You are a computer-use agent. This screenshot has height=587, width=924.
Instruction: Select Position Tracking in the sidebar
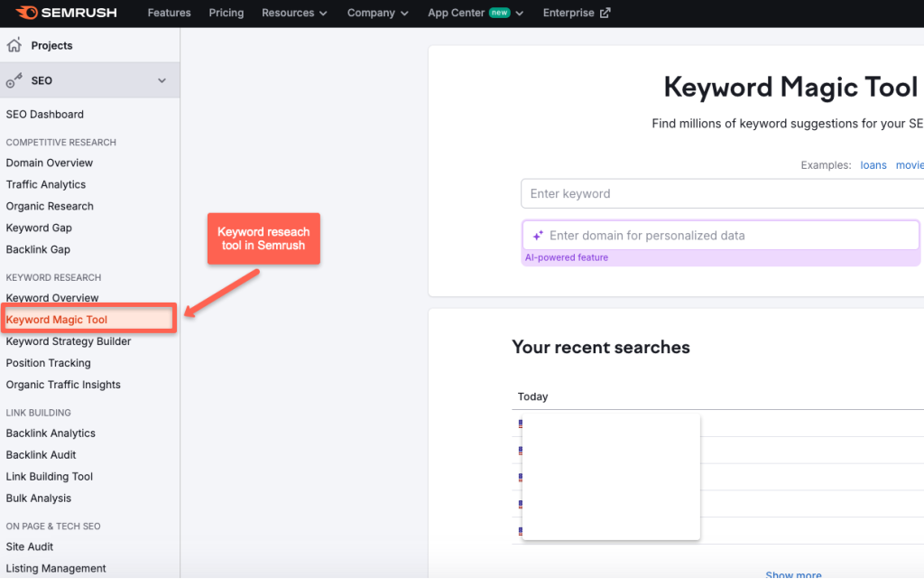pos(48,362)
